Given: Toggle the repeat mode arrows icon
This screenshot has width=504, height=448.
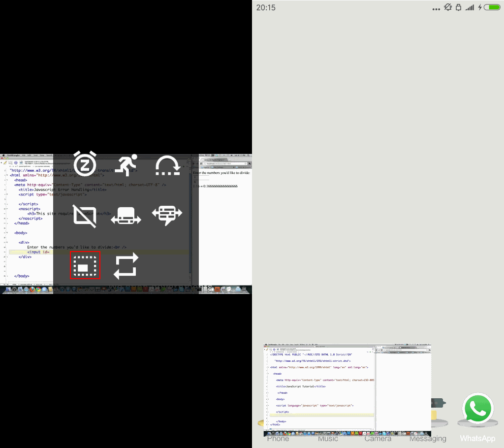Looking at the screenshot, I should click(x=126, y=266).
